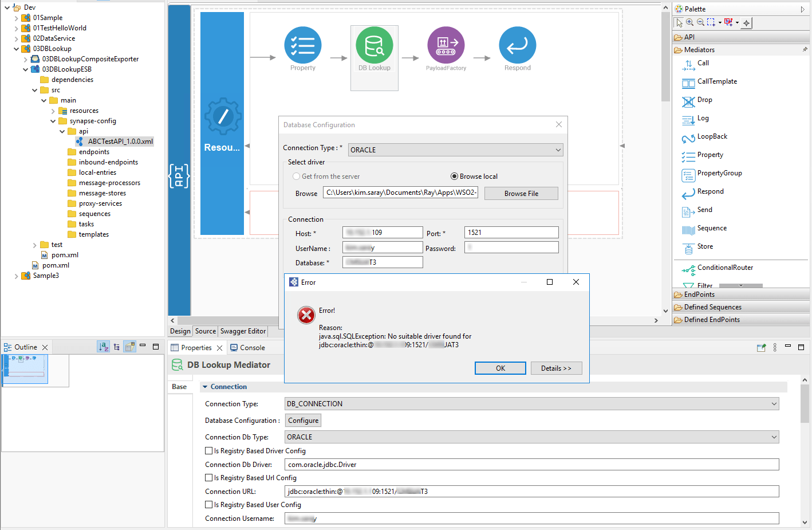Select the marquee selection tool in the Palette
The width and height of the screenshot is (812, 530).
pyautogui.click(x=710, y=22)
